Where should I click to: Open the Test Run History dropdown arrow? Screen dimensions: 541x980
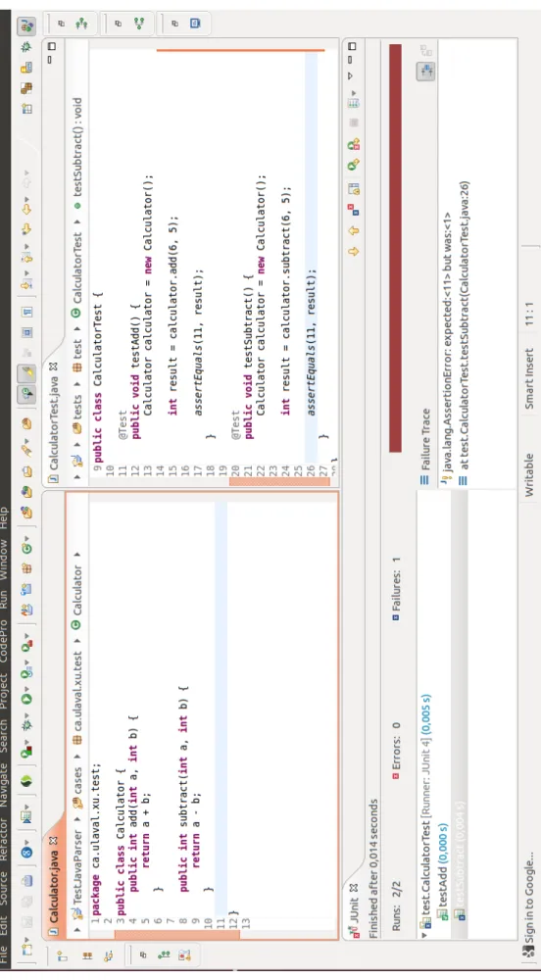[354, 93]
